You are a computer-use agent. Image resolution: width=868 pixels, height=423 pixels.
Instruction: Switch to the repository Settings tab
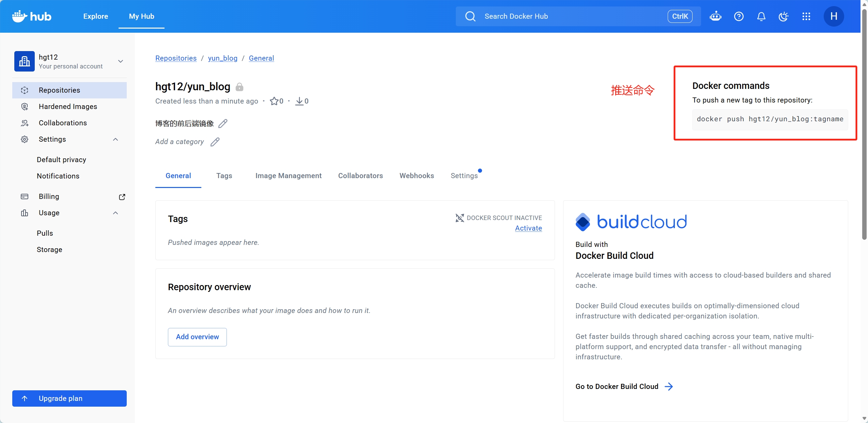click(x=464, y=176)
